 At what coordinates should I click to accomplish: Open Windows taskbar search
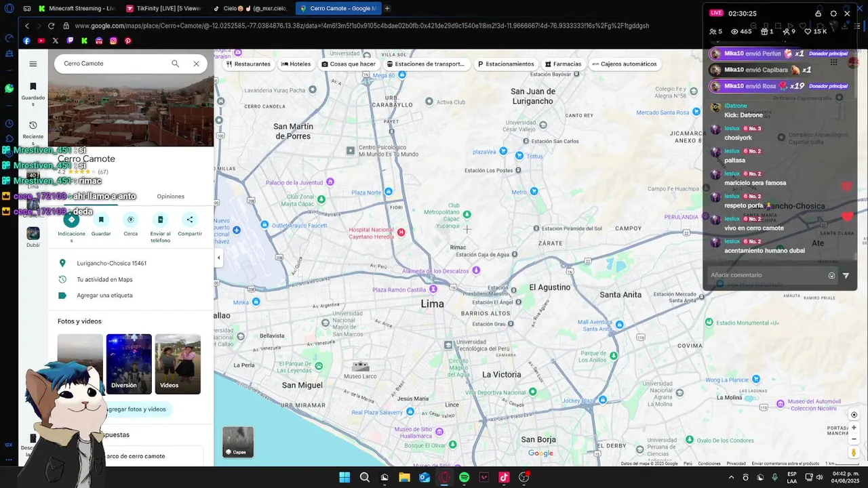[x=365, y=477]
